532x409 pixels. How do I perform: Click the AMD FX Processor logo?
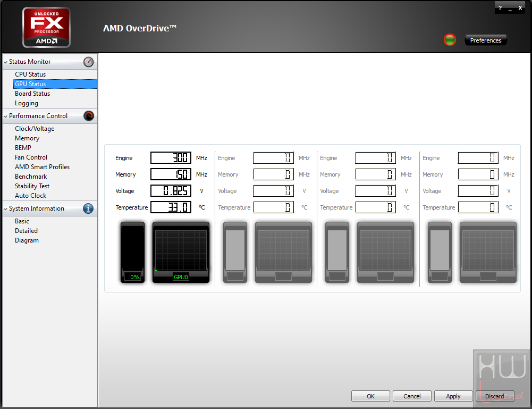[46, 27]
